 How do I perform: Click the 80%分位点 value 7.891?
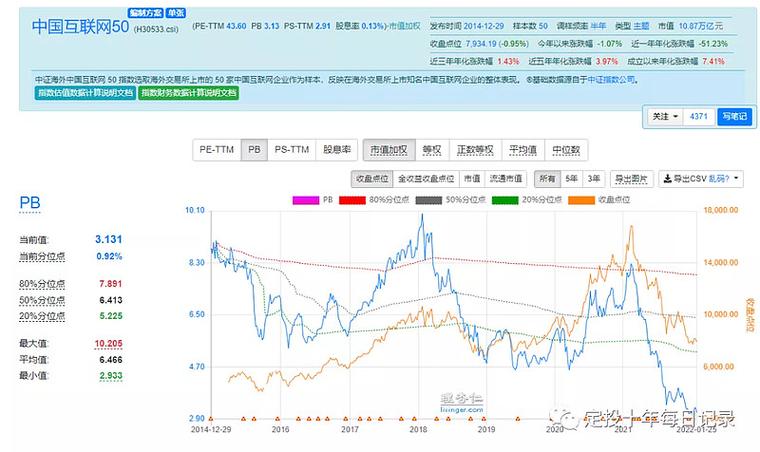[x=111, y=284]
